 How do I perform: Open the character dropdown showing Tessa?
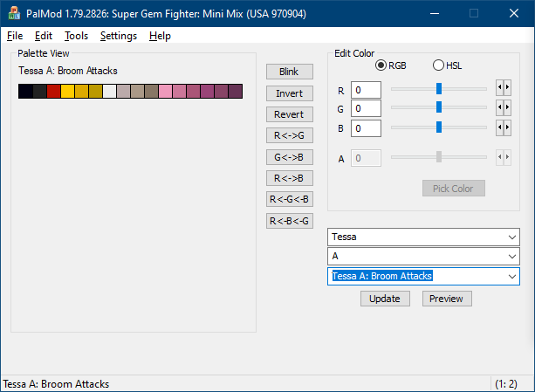[x=423, y=237]
